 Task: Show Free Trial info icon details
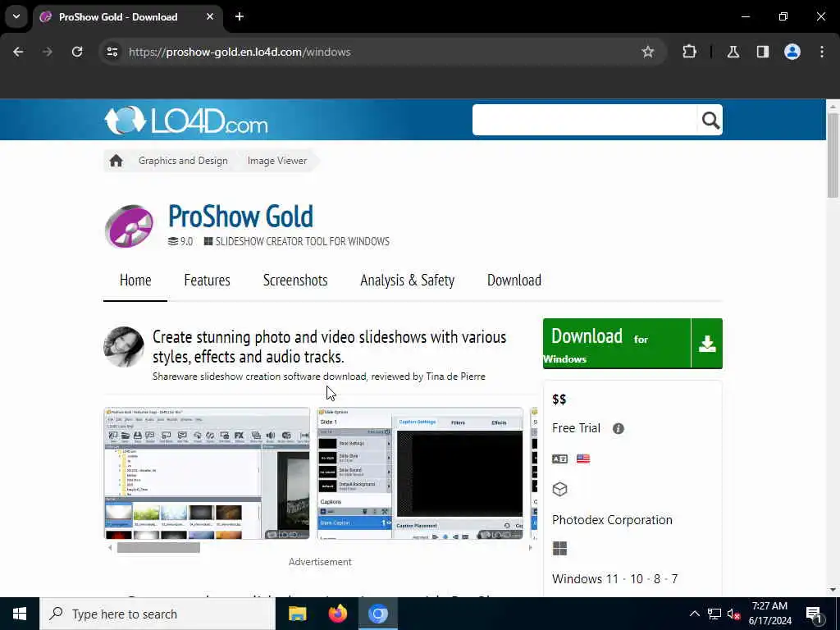(619, 428)
